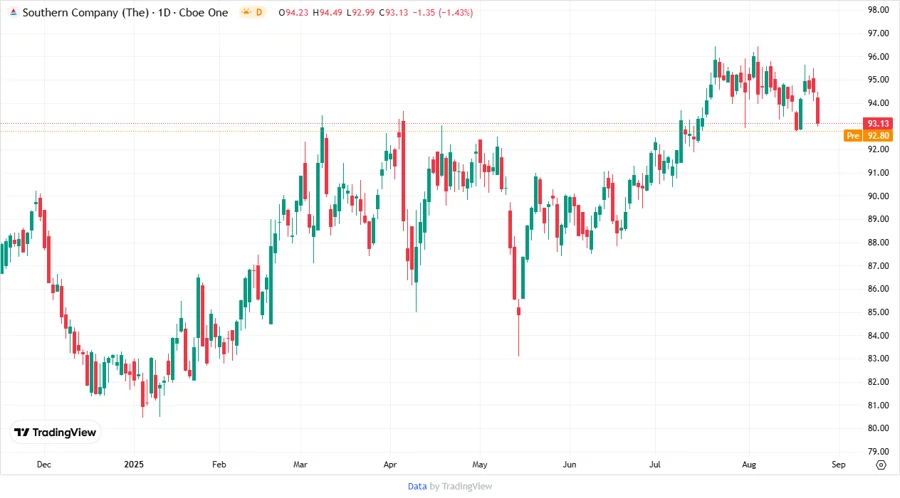Image resolution: width=900 pixels, height=498 pixels.
Task: Click the Feb date axis label
Action: coord(219,464)
